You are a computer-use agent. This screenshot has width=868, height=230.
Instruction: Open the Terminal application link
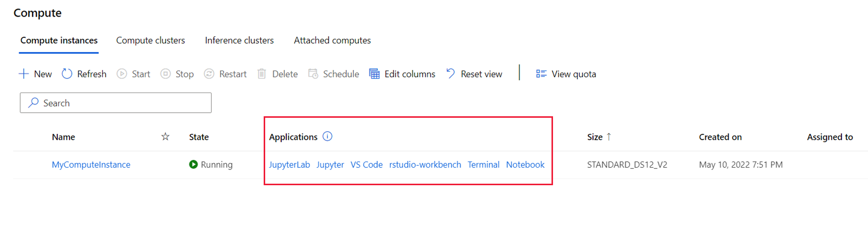tap(483, 165)
